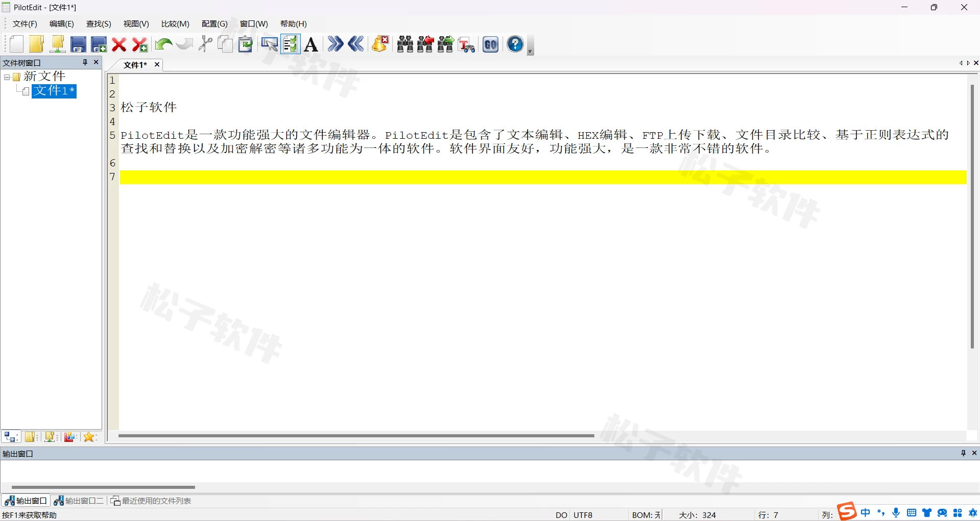Viewport: 980px width, 521px height.
Task: Click the selection cursor mode icon
Action: 270,44
